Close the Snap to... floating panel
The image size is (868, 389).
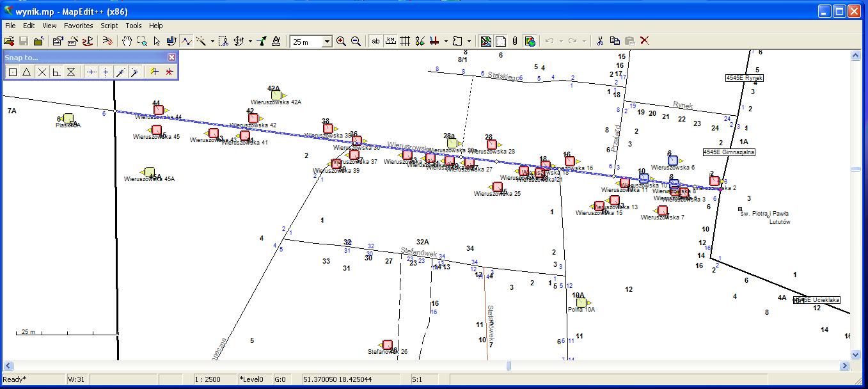(x=171, y=57)
